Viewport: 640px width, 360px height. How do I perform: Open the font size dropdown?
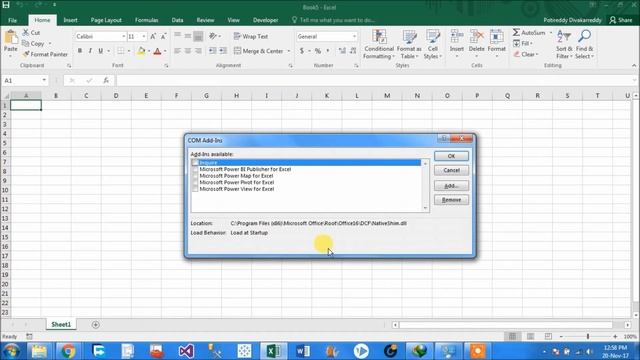(144, 37)
